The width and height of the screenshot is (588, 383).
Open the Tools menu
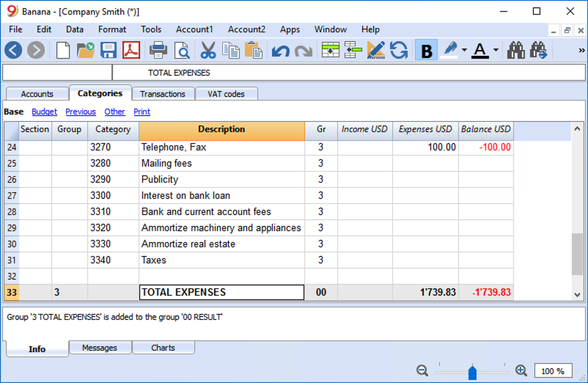click(x=151, y=29)
